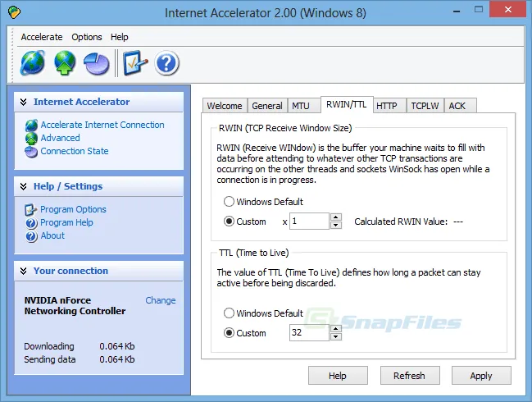Switch to the Welcome tab
The image size is (532, 402).
(x=225, y=106)
